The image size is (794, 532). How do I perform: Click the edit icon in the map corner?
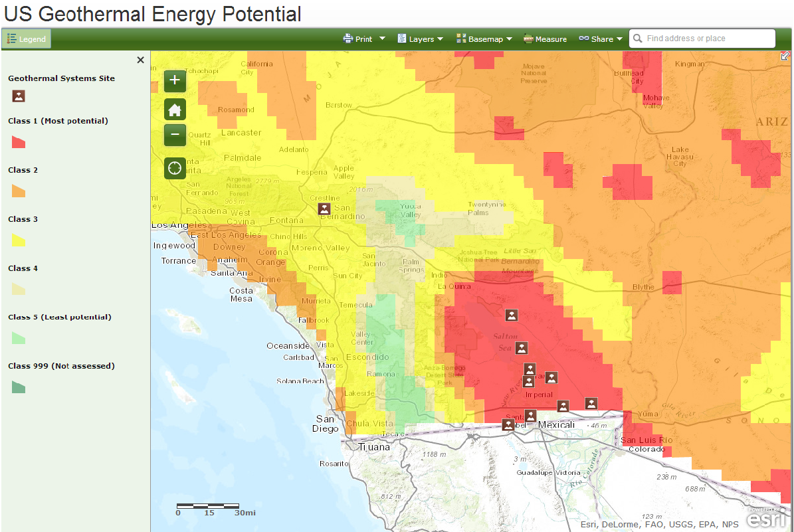pos(785,56)
